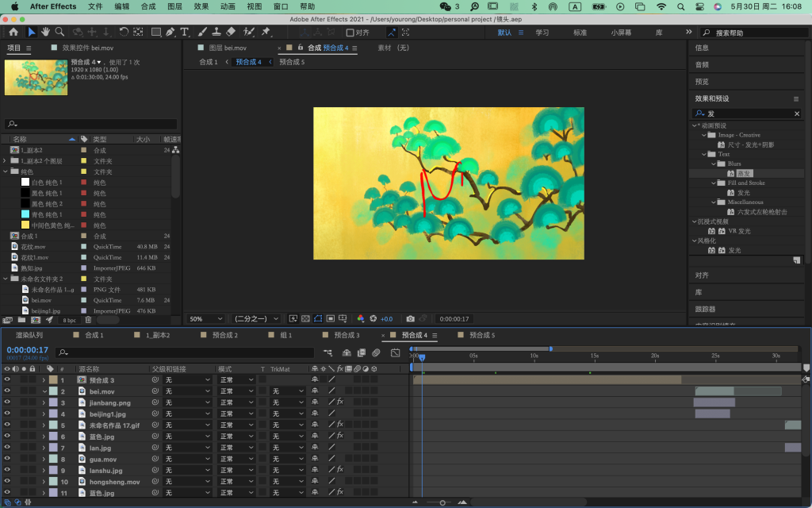
Task: Select the Selection arrow tool
Action: pyautogui.click(x=32, y=32)
